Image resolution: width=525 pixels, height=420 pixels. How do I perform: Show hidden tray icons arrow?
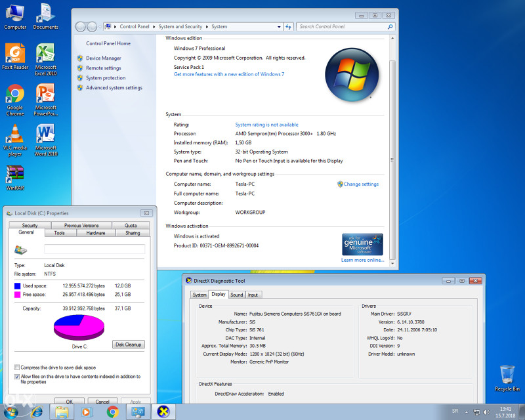466,412
